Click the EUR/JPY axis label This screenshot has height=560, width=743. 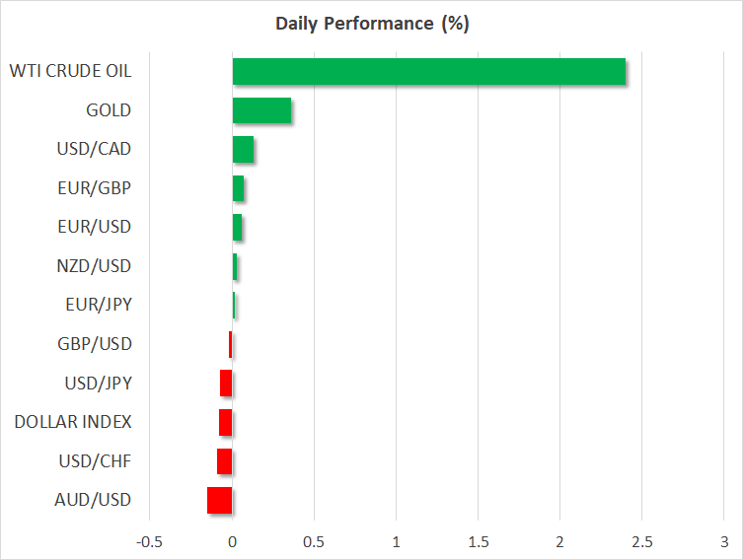[x=98, y=305]
